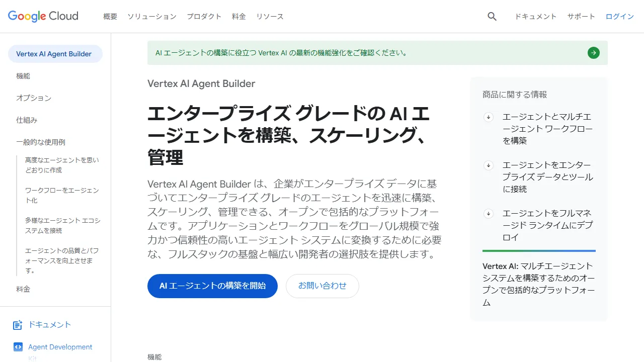The image size is (644, 362).
Task: Click the AI エージェントの構築を開始 button
Action: [x=212, y=286]
